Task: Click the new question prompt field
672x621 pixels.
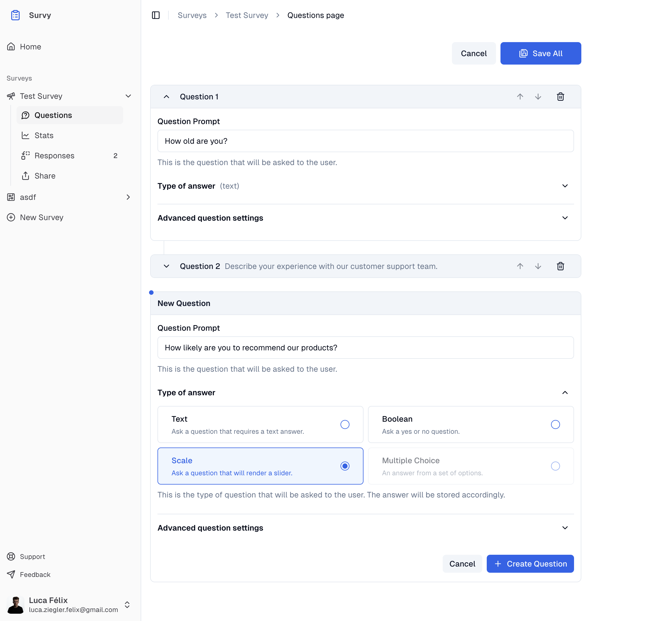Action: point(365,348)
